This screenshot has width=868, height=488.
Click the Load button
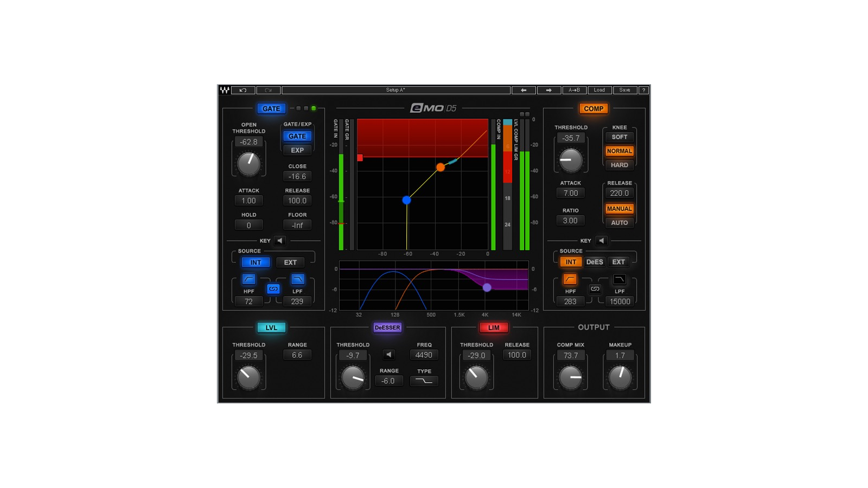pos(599,90)
